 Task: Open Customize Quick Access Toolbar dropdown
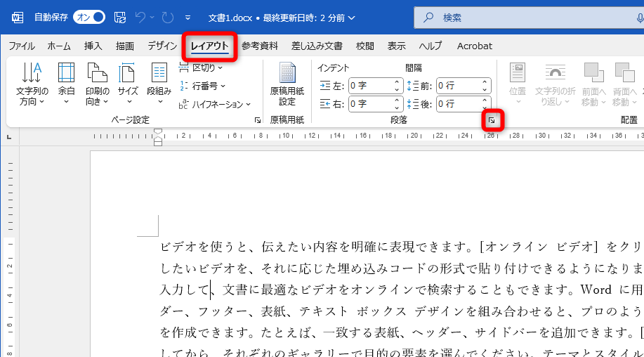click(x=188, y=18)
